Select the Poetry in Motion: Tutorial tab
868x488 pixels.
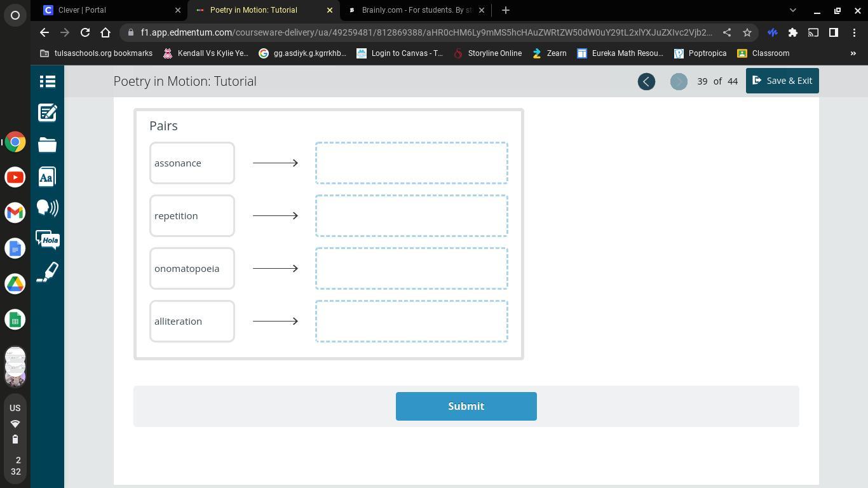tap(264, 10)
